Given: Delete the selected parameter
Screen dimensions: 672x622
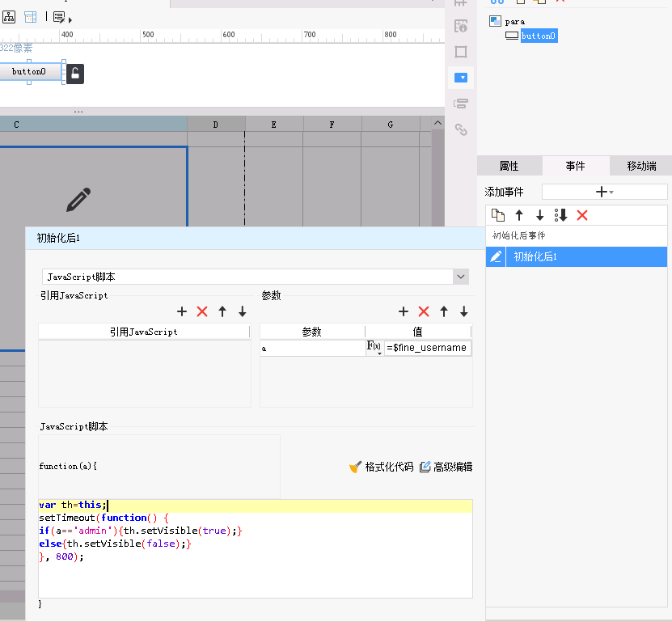Looking at the screenshot, I should coord(424,311).
